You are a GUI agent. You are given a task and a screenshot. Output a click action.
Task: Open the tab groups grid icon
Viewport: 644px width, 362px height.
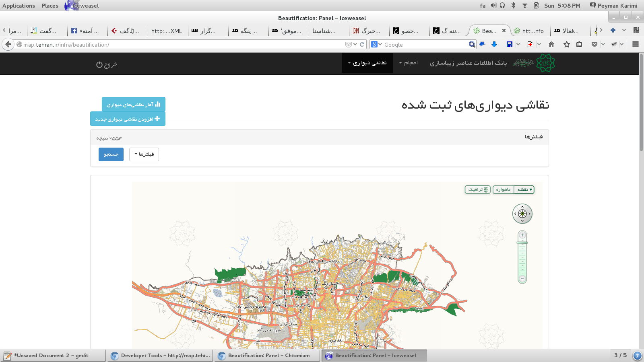point(636,30)
